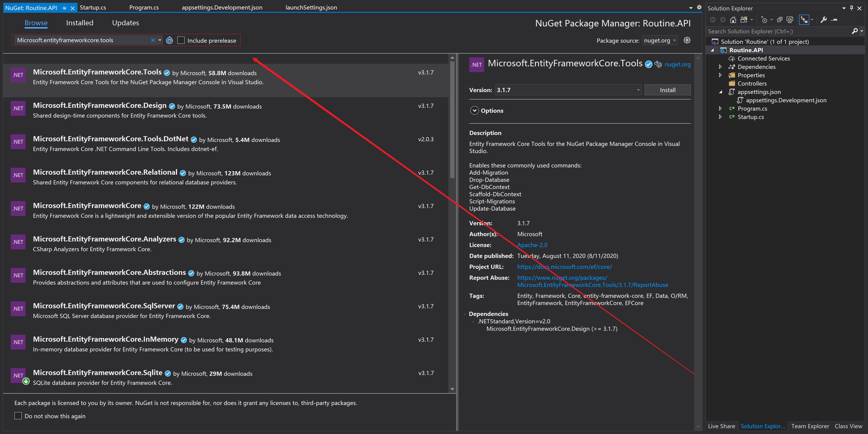Click Collapse All in Solution Explorer toolbar

point(779,20)
